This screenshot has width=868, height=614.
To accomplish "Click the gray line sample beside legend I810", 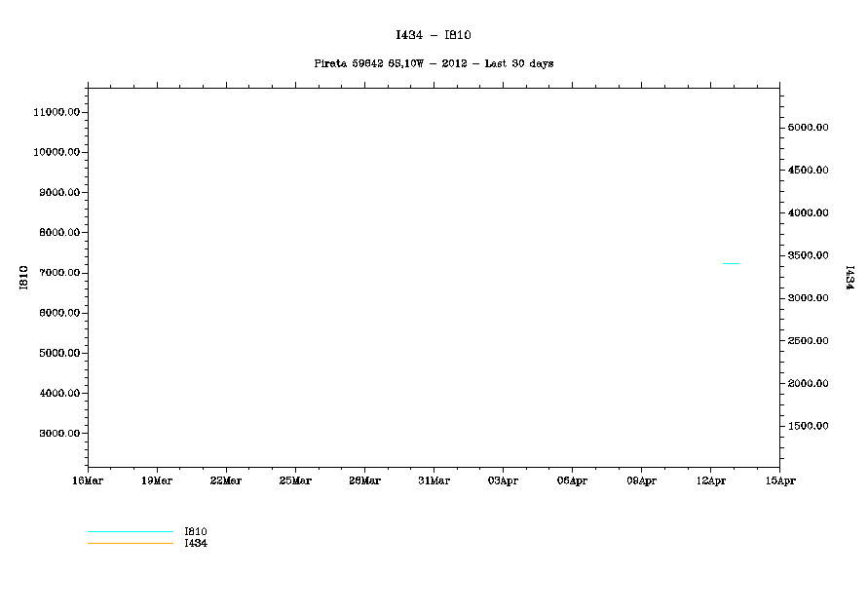I will tap(130, 532).
